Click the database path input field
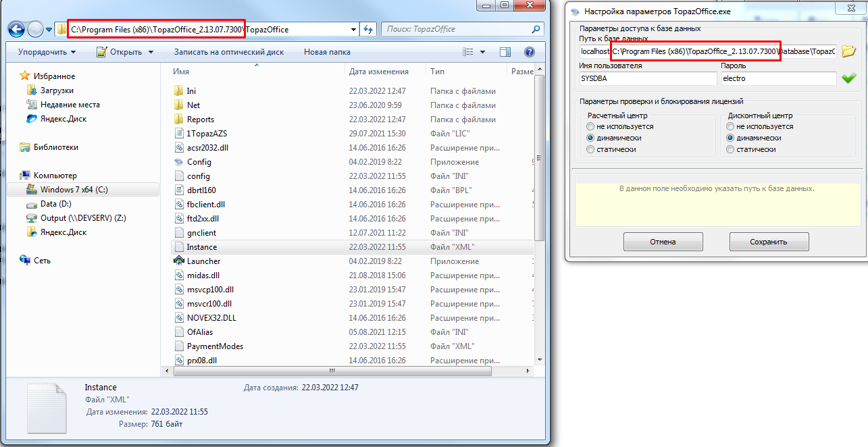868x447 pixels. pyautogui.click(x=708, y=51)
